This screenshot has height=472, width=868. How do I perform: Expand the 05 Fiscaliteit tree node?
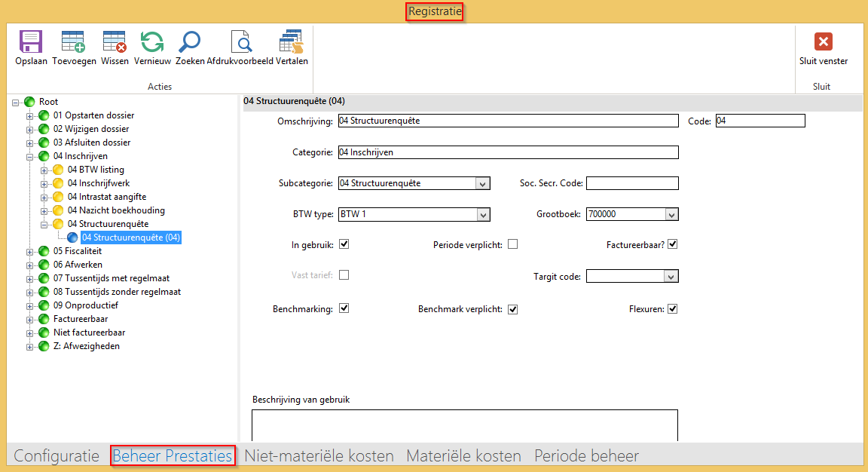30,252
